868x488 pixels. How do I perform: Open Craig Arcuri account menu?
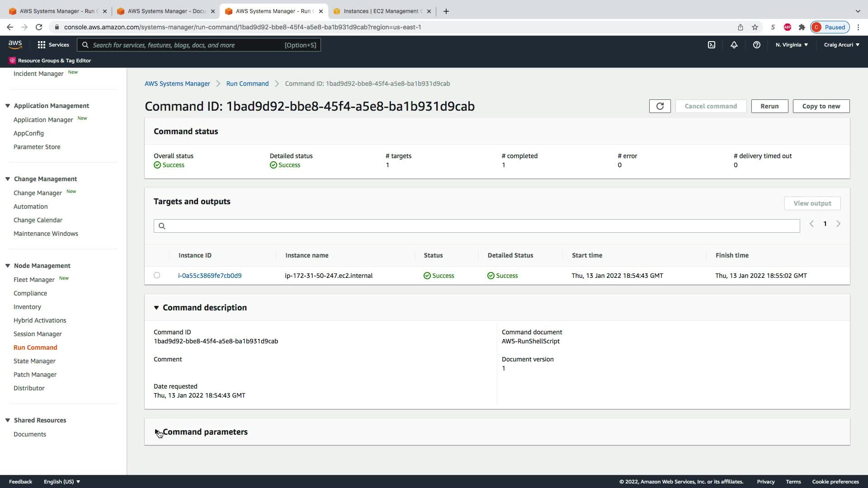click(841, 45)
